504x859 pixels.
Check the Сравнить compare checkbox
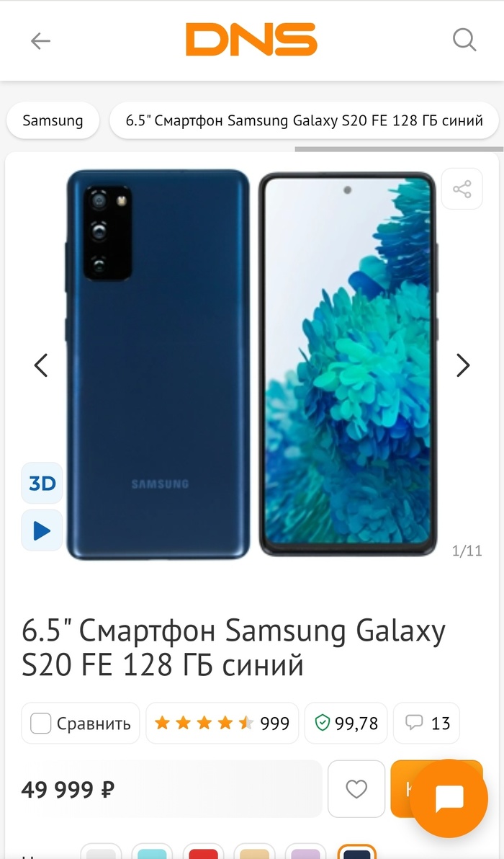[x=40, y=723]
